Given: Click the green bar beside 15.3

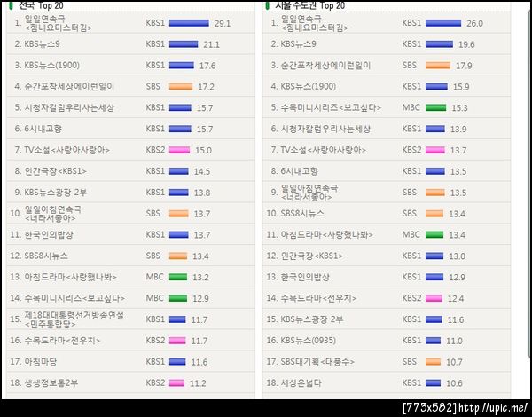Looking at the screenshot, I should pyautogui.click(x=435, y=107).
